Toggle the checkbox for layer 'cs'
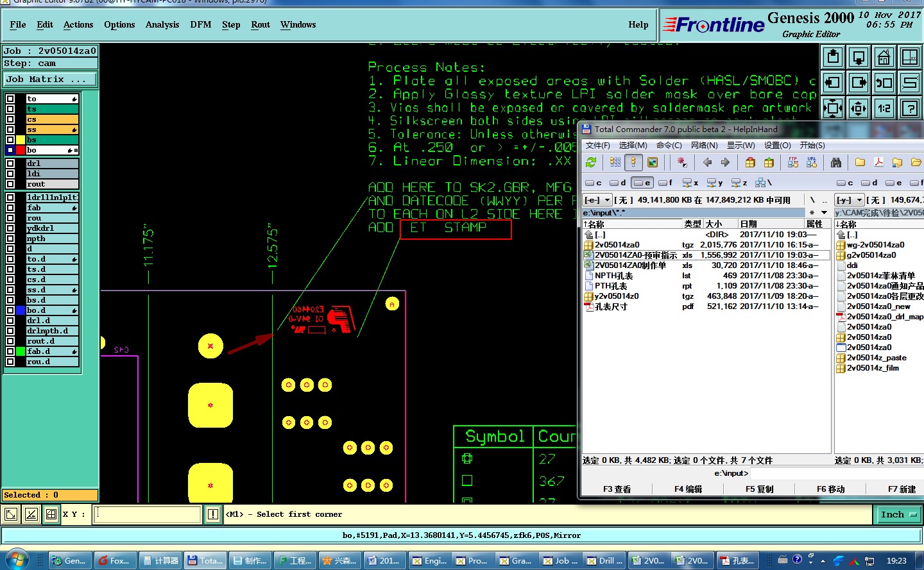The height and width of the screenshot is (570, 924). point(10,119)
